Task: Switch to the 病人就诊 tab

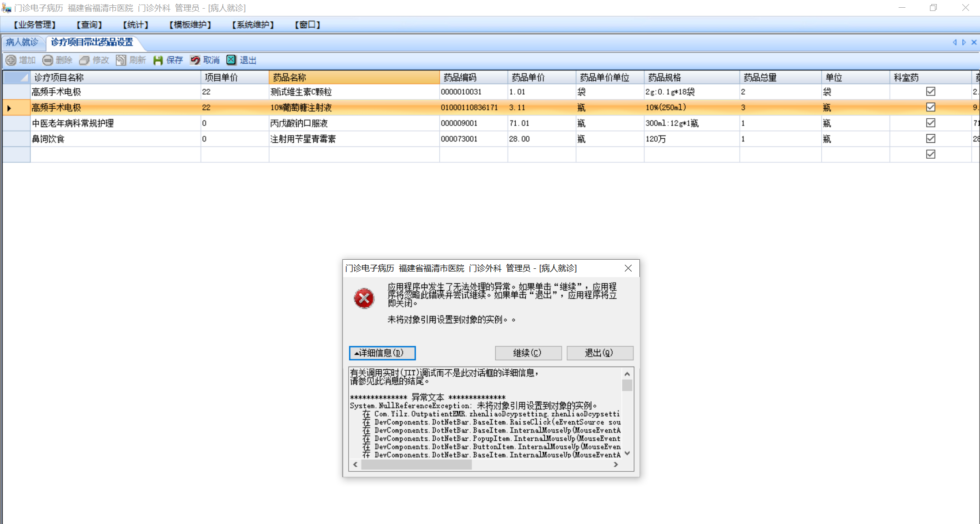Action: (22, 42)
